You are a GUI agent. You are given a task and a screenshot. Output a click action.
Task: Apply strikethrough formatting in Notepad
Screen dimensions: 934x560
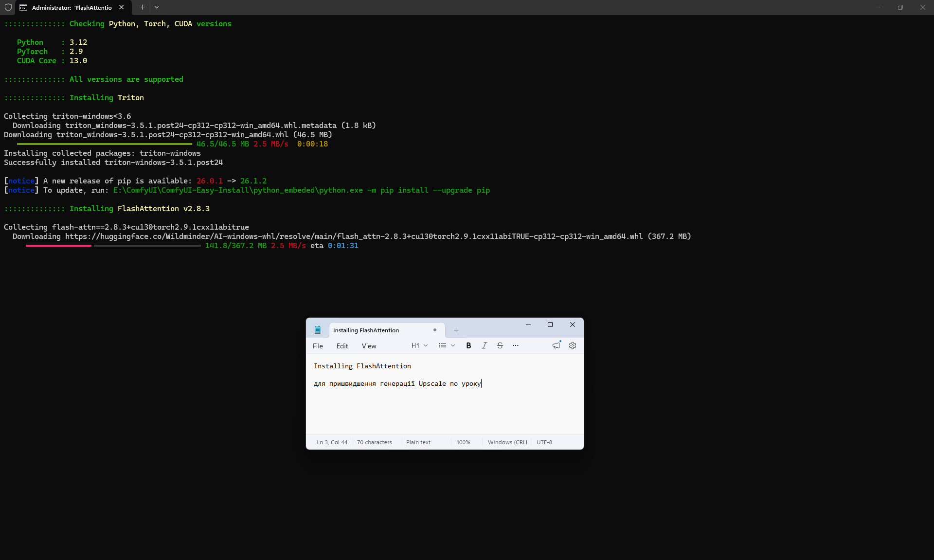[500, 345]
